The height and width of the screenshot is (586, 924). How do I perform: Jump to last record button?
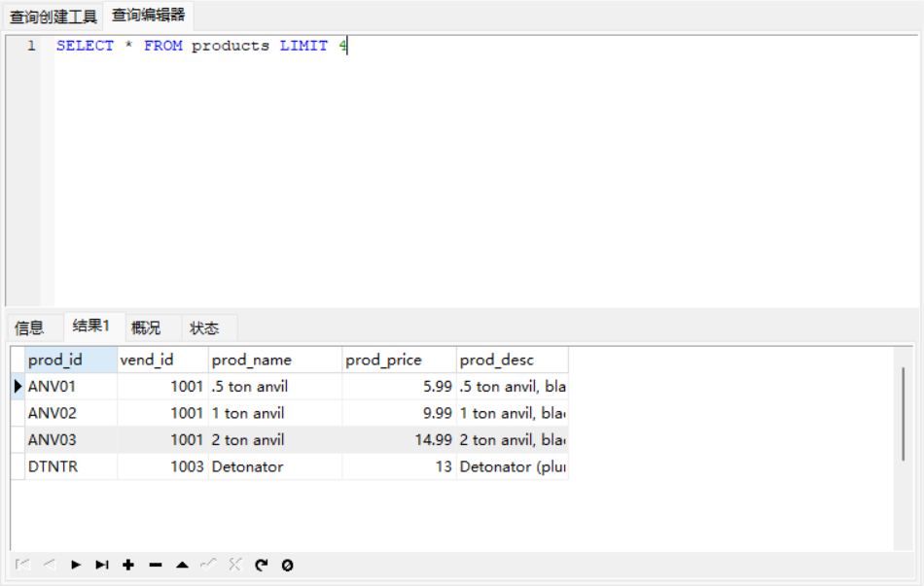pos(102,565)
